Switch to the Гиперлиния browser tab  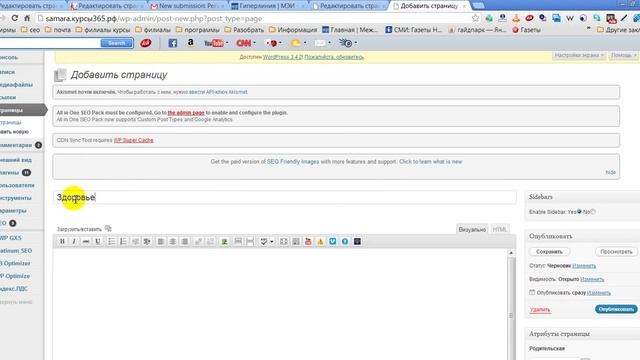tap(267, 6)
